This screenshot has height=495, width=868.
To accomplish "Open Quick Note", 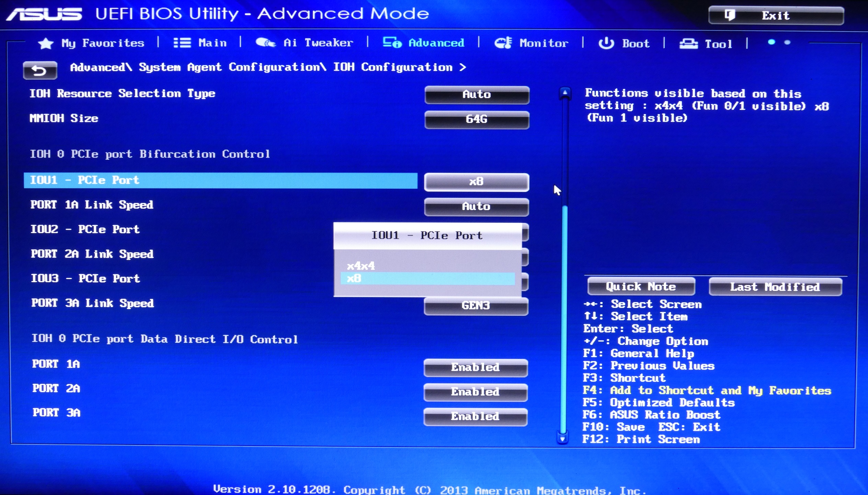I will [641, 287].
